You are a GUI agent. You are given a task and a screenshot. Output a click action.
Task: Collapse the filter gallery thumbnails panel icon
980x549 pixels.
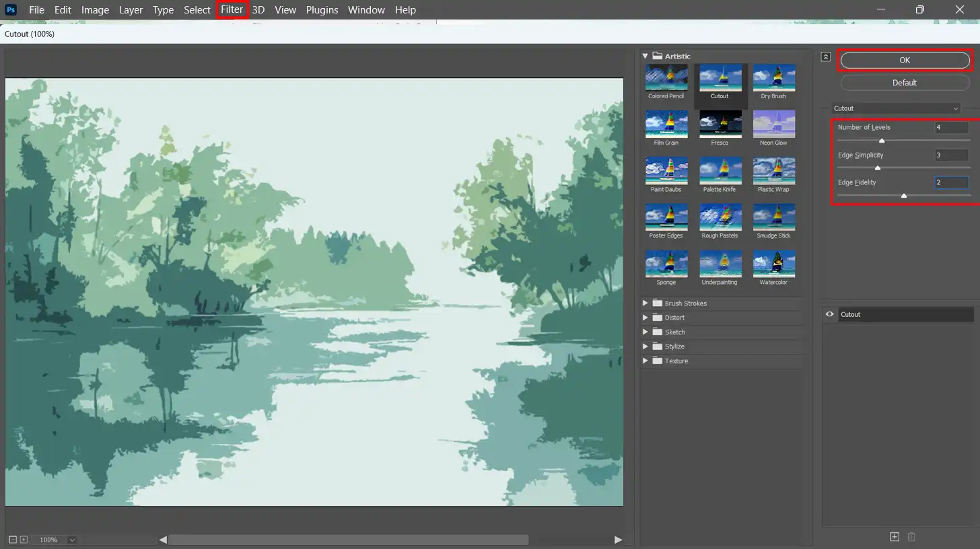click(x=826, y=57)
